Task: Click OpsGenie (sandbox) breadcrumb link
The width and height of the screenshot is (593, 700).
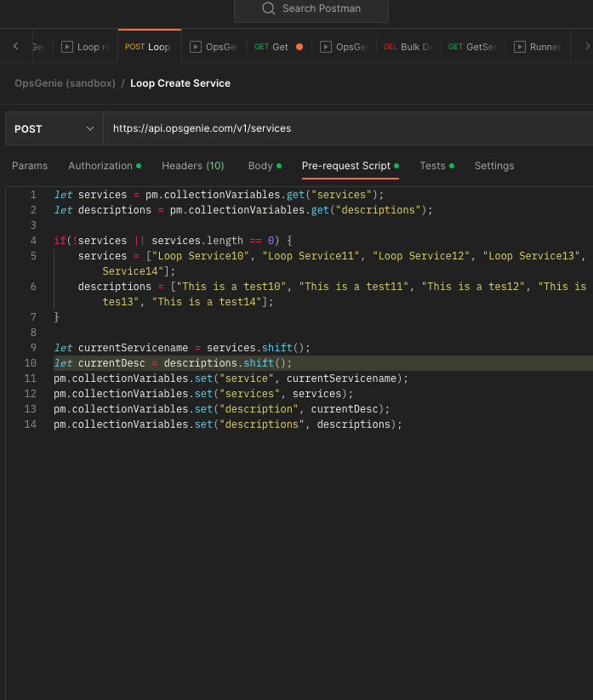Action: pyautogui.click(x=66, y=83)
